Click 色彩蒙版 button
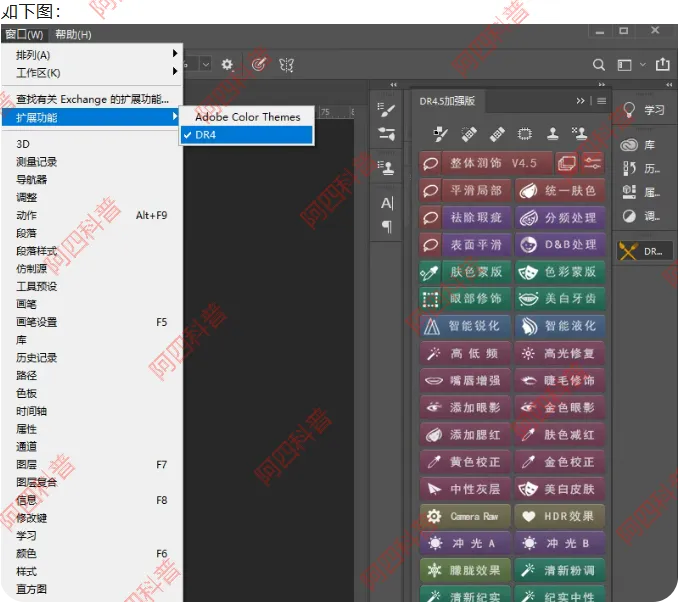Image resolution: width=678 pixels, height=602 pixels. (560, 272)
